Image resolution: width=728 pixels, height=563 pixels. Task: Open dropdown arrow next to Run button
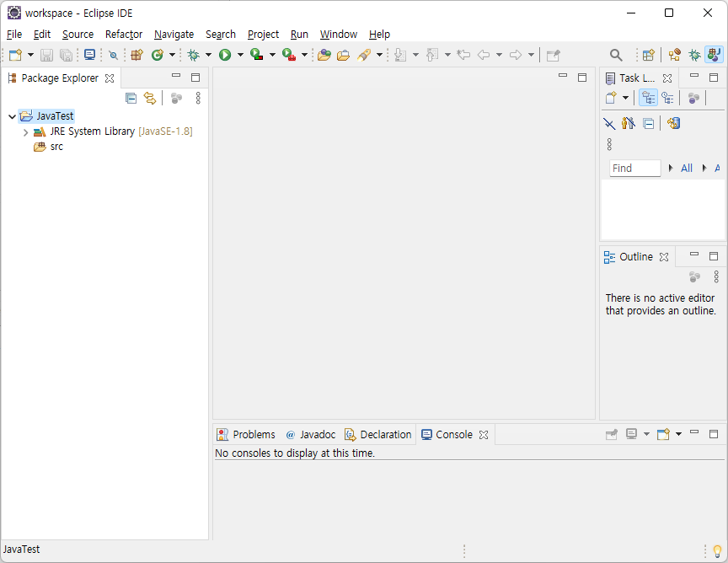tap(240, 55)
